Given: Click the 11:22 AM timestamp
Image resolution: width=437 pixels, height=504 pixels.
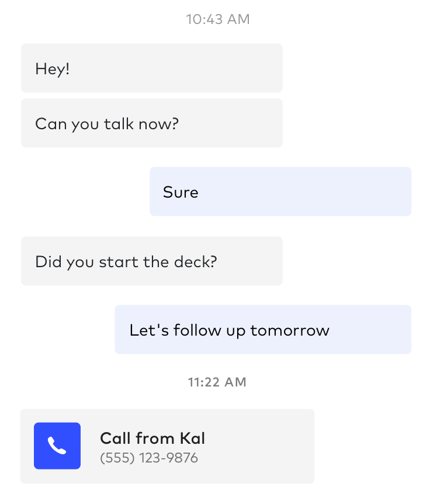Looking at the screenshot, I should click(217, 382).
